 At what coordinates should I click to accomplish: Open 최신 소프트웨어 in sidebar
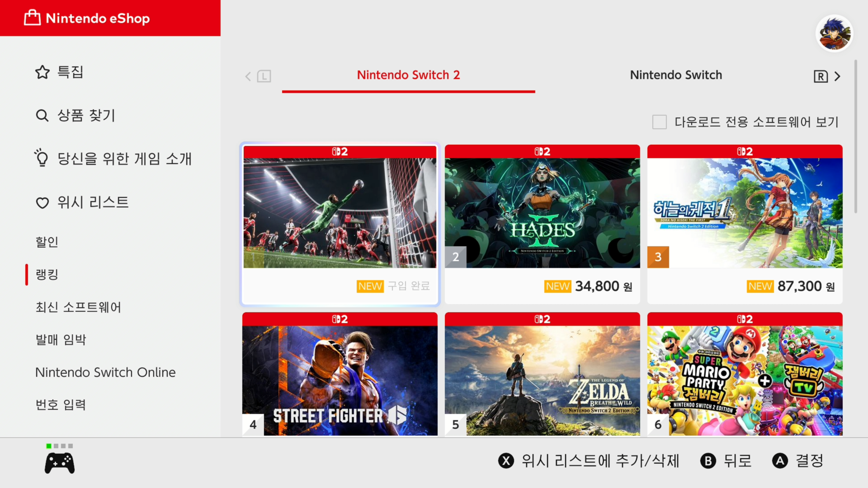click(x=78, y=307)
